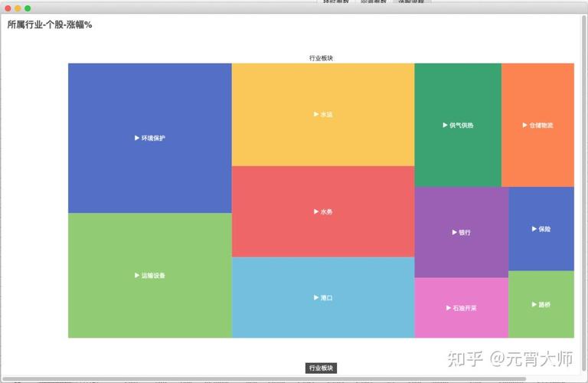Click the 知乎 @元宵大师 watermark text
The height and width of the screenshot is (383, 588).
[509, 358]
